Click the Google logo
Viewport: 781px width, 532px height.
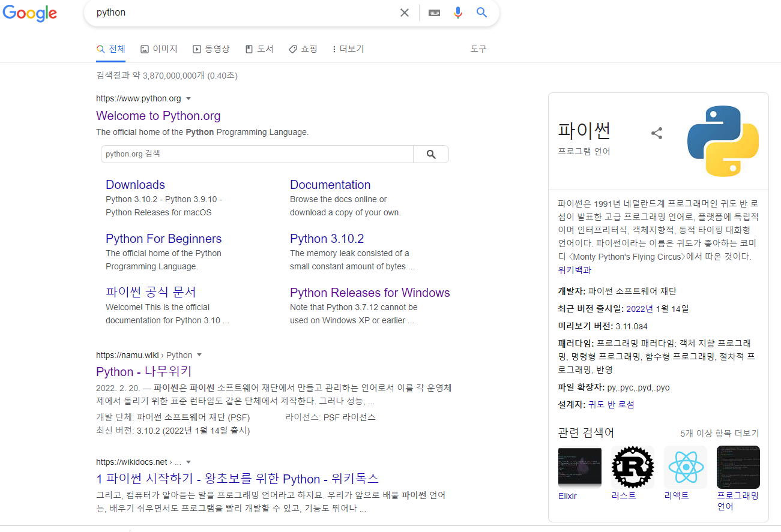pyautogui.click(x=30, y=13)
